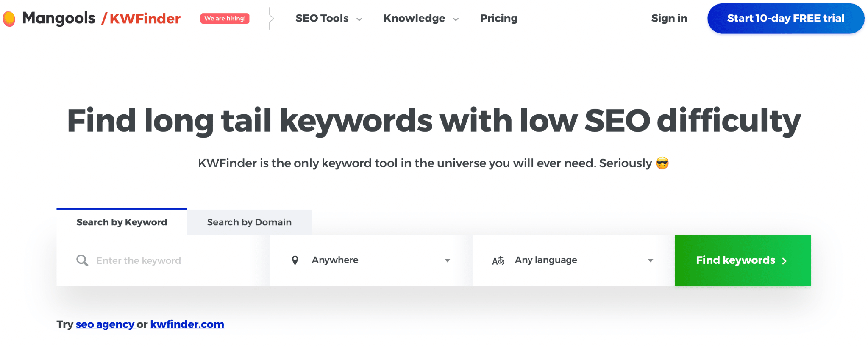Open the Anywhere location dropdown
868x346 pixels.
point(371,260)
